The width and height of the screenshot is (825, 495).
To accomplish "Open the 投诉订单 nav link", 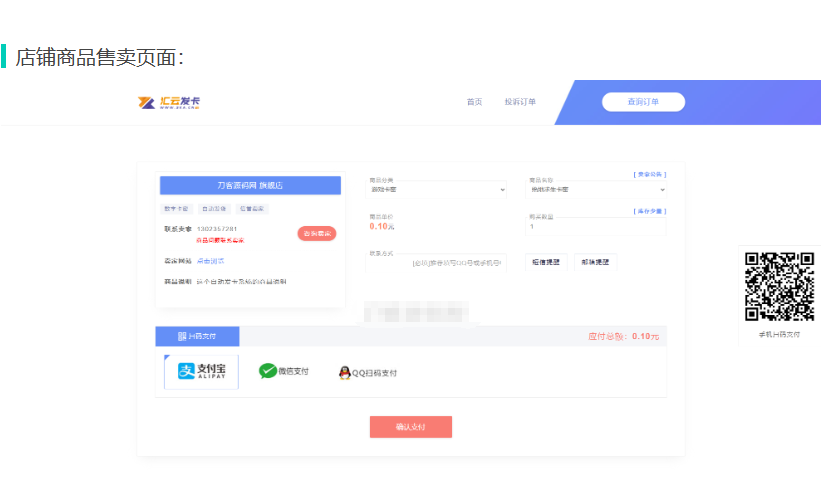I will click(x=520, y=102).
